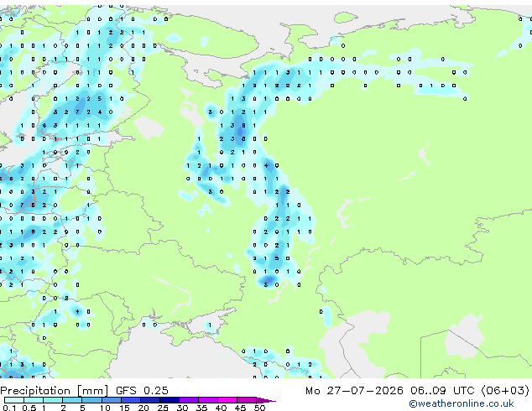The width and height of the screenshot is (532, 411).
Task: Click the 20–25 mm dark blue swatch
Action: tap(150, 400)
